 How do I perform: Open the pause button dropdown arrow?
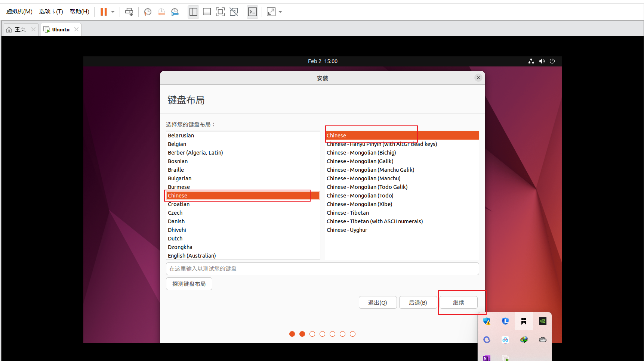113,12
